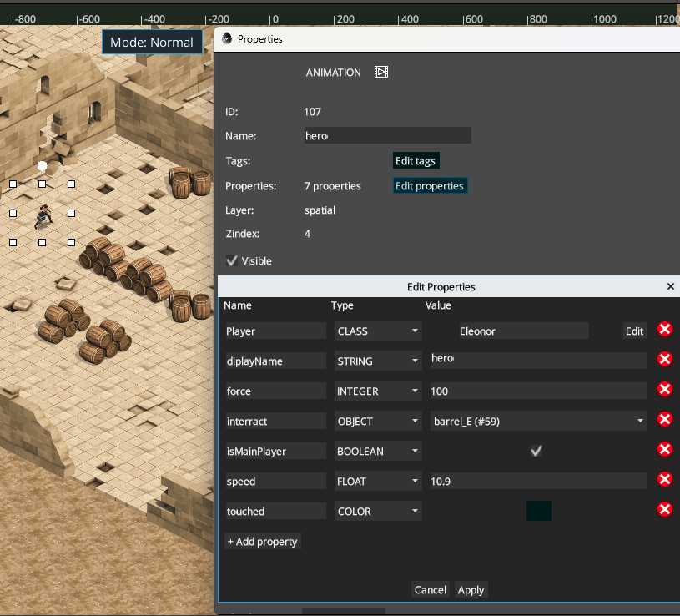Click the bottom-right selection handle of hero
Screen dimensions: 680x616
coord(71,243)
